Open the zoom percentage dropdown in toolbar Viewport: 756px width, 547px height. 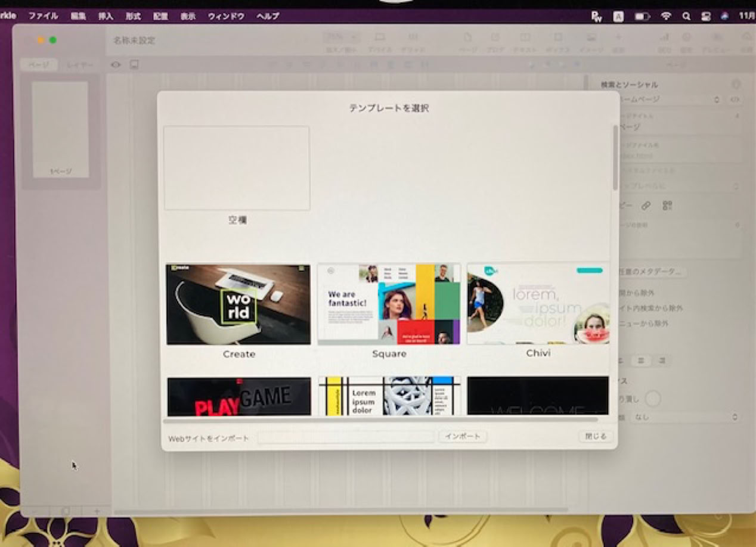(x=342, y=37)
